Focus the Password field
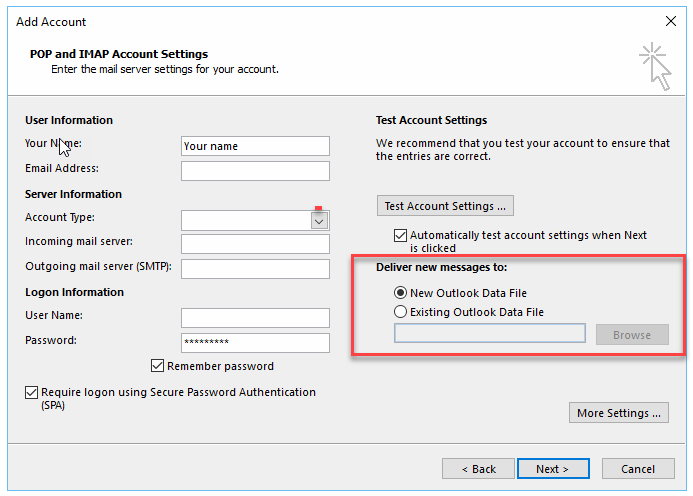Screen dimensions: 693x496 255,343
